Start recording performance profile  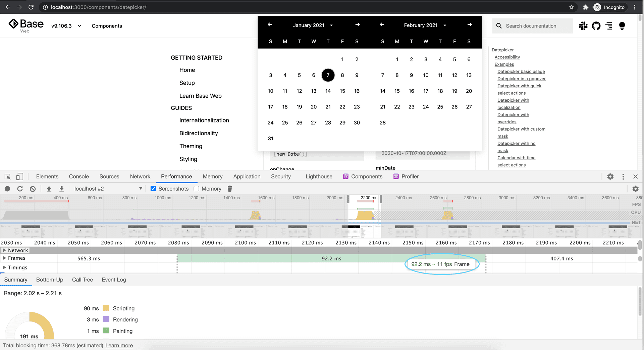pyautogui.click(x=7, y=189)
